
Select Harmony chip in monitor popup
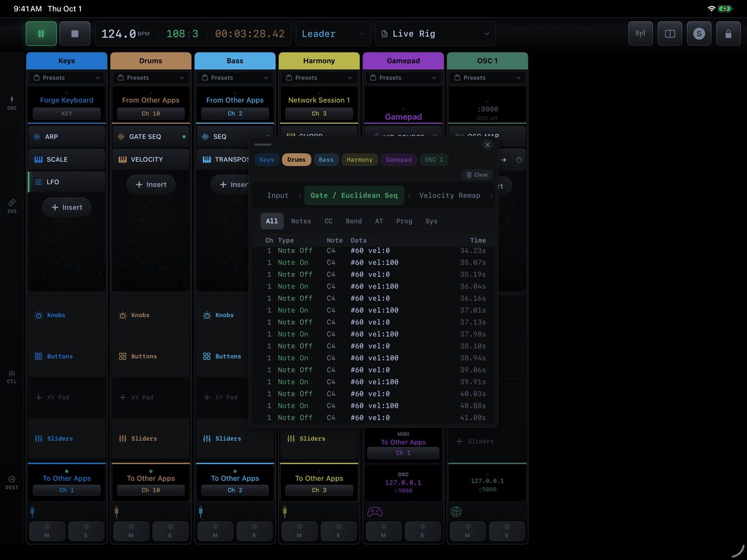(x=360, y=160)
